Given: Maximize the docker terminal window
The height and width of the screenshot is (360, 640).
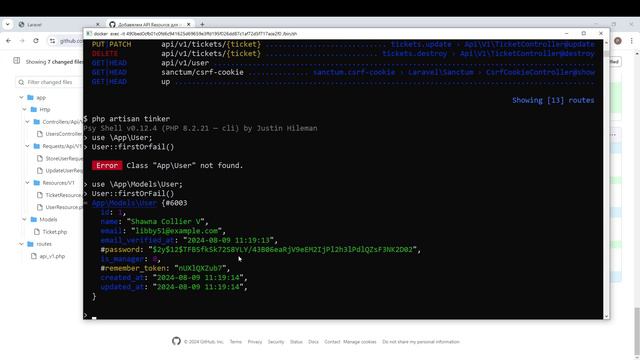Looking at the screenshot, I should pyautogui.click(x=584, y=33).
